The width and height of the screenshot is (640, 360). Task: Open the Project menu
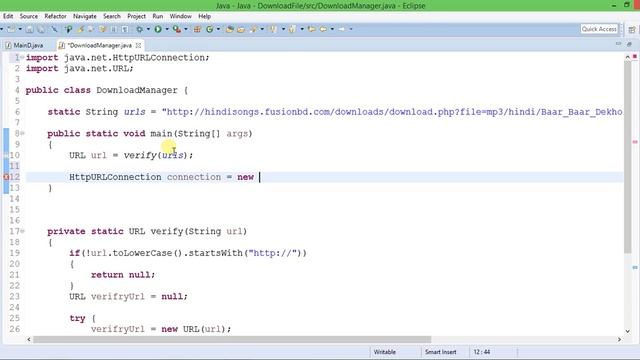click(136, 16)
